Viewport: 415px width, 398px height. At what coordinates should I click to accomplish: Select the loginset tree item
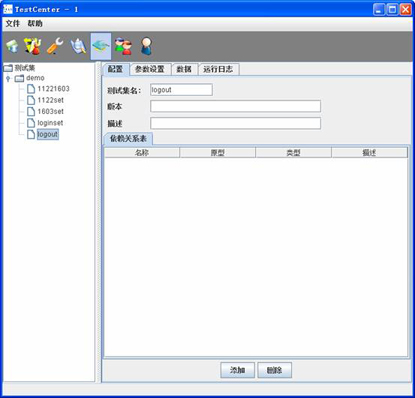[50, 123]
